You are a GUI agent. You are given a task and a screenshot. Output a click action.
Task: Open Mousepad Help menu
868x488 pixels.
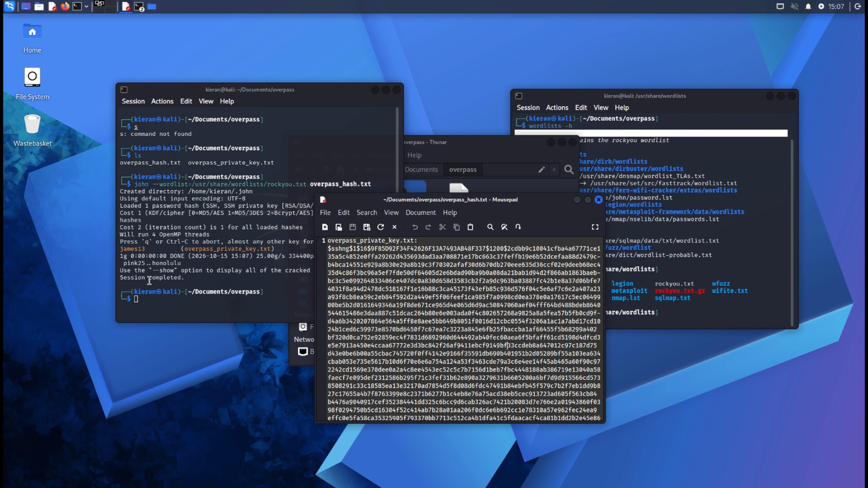[x=450, y=213]
